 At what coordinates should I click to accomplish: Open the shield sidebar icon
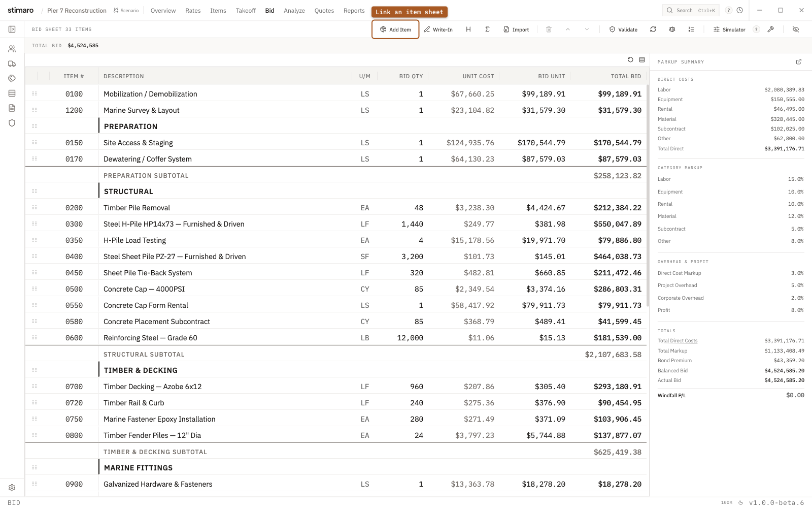pyautogui.click(x=12, y=122)
